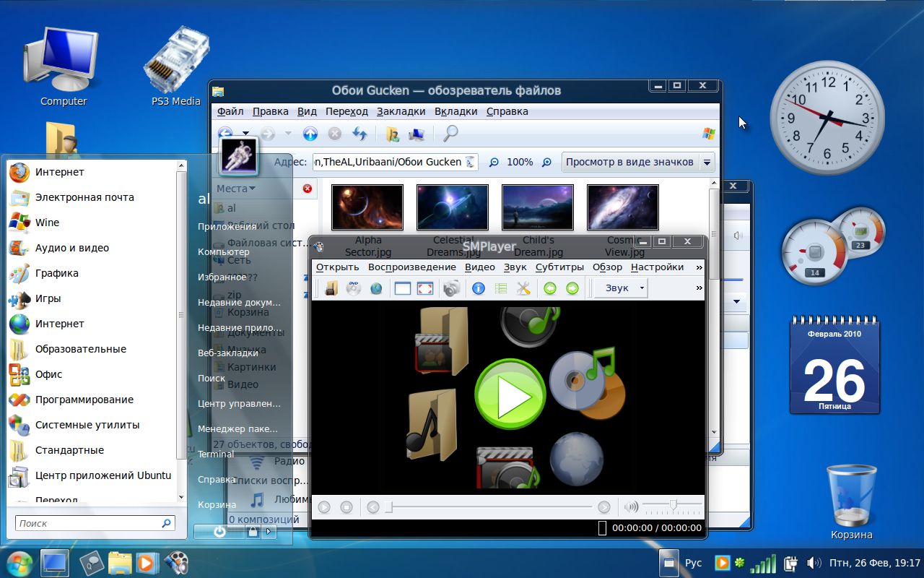Open the Воспроизведение menu in SMPlayer
Viewport: 924px width, 578px height.
pos(411,267)
